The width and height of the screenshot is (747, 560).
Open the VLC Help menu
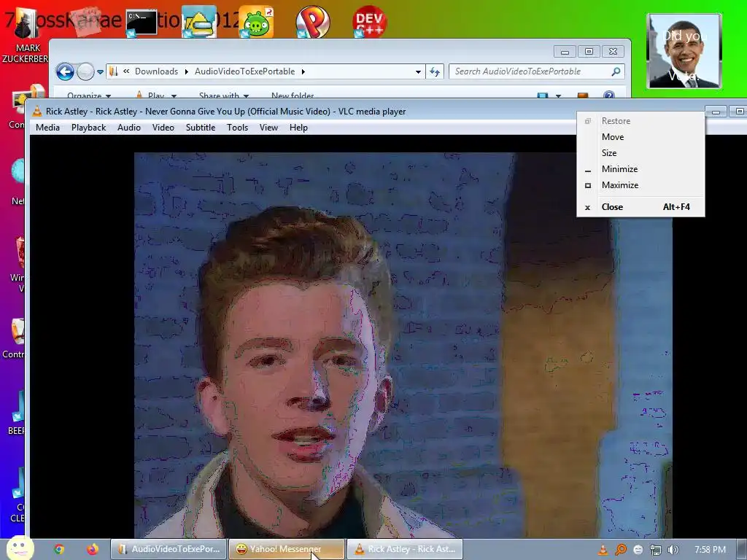(x=298, y=128)
